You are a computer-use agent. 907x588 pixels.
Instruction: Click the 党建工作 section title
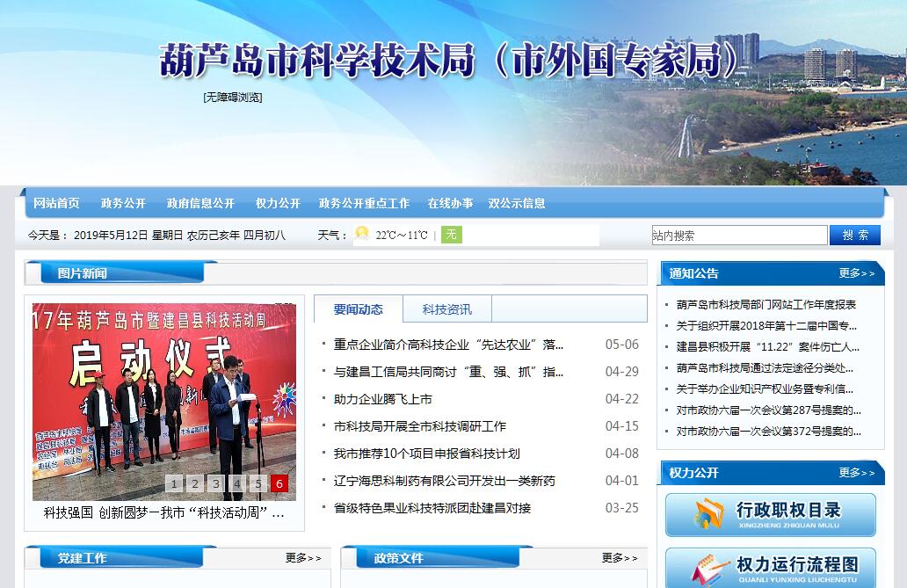(x=82, y=558)
